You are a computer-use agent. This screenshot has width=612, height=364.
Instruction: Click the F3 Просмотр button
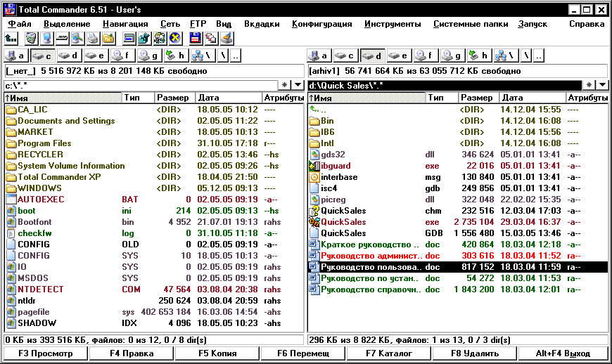(45, 353)
